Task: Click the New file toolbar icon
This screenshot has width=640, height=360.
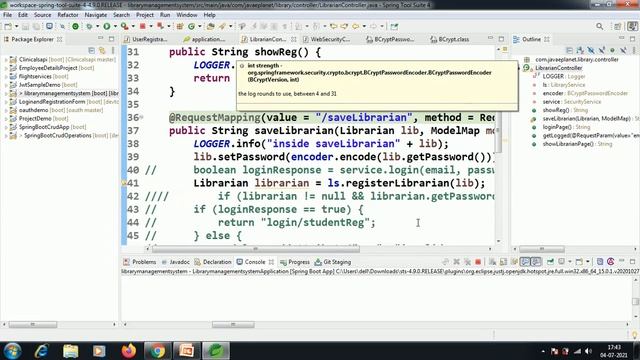Action: [8, 27]
